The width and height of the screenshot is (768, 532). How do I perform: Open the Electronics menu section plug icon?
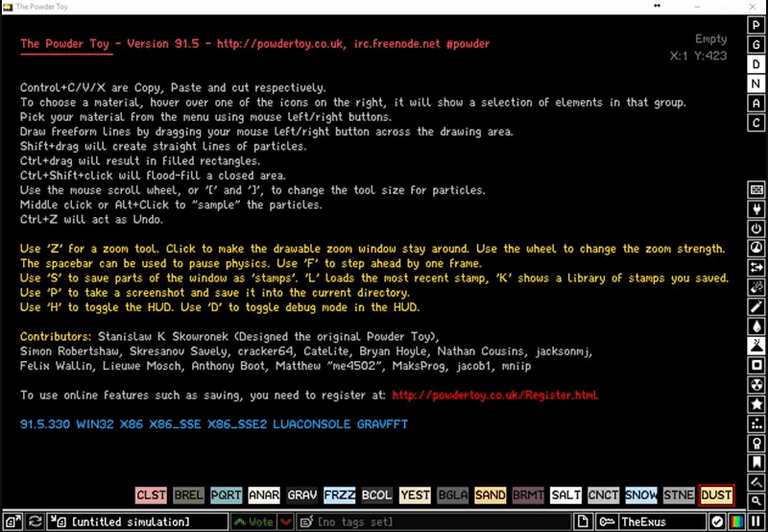click(x=756, y=209)
